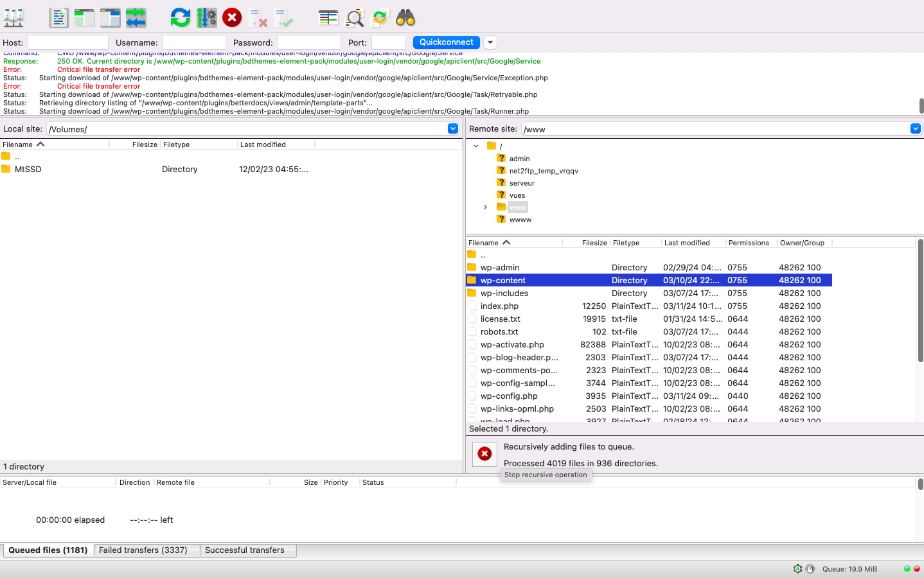
Task: Switch to the Failed transfers tab
Action: [143, 550]
